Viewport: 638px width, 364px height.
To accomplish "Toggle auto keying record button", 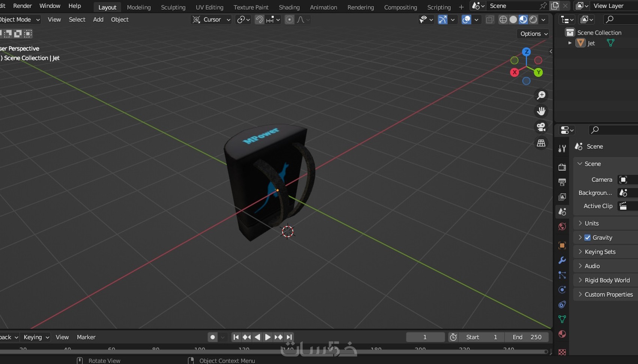I will point(213,337).
